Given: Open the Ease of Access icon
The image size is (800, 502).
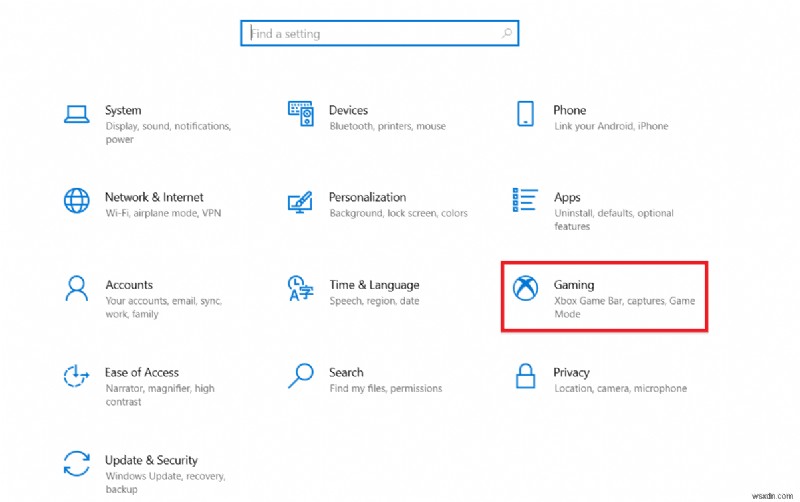Looking at the screenshot, I should click(x=77, y=376).
